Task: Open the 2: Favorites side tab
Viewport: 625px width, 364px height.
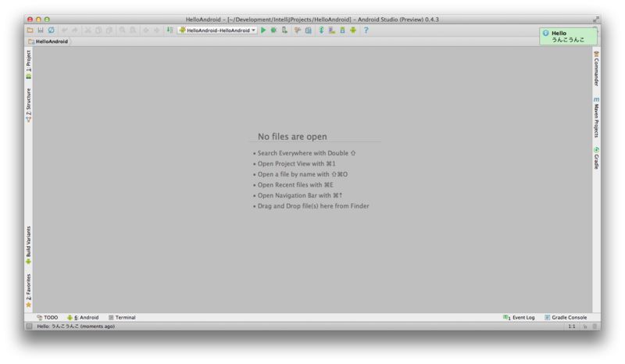Action: click(x=29, y=291)
